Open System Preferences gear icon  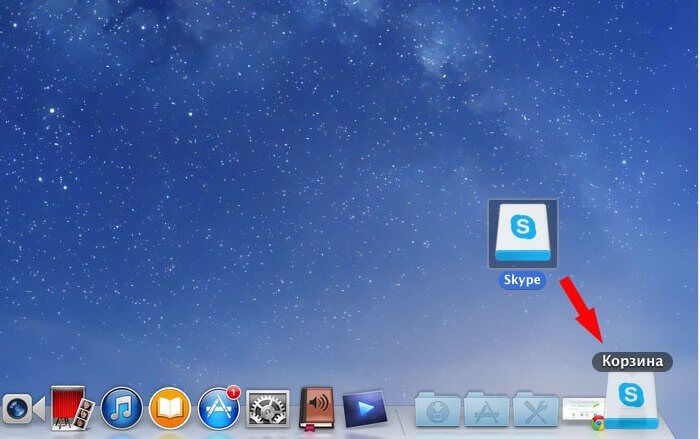coord(268,409)
